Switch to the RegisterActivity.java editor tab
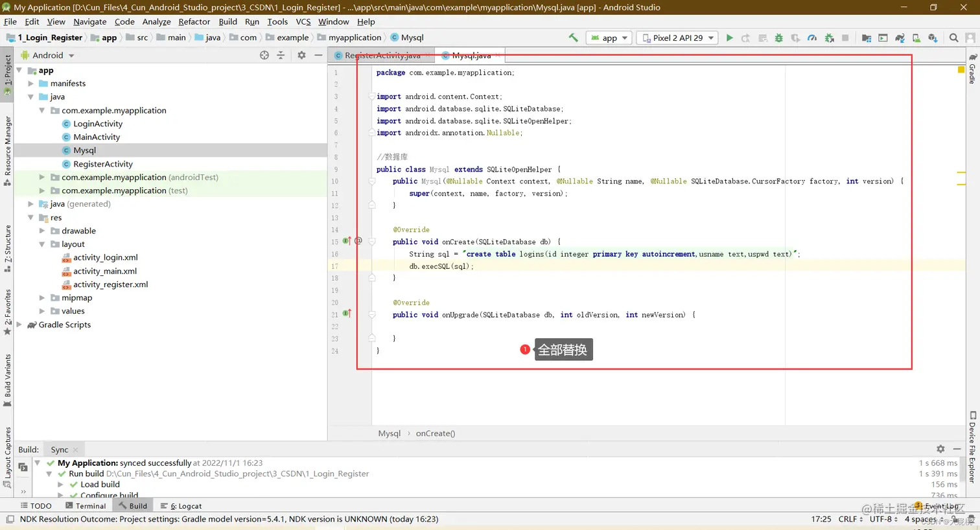Viewport: 980px width, 530px height. 382,55
